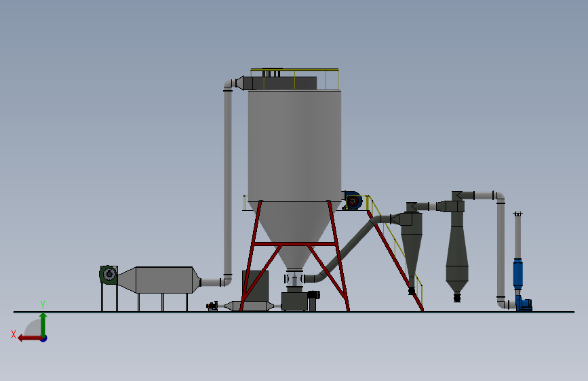Viewport: 588px width, 381px height.
Task: Click the blue origin ball of the triad
Action: point(44,338)
